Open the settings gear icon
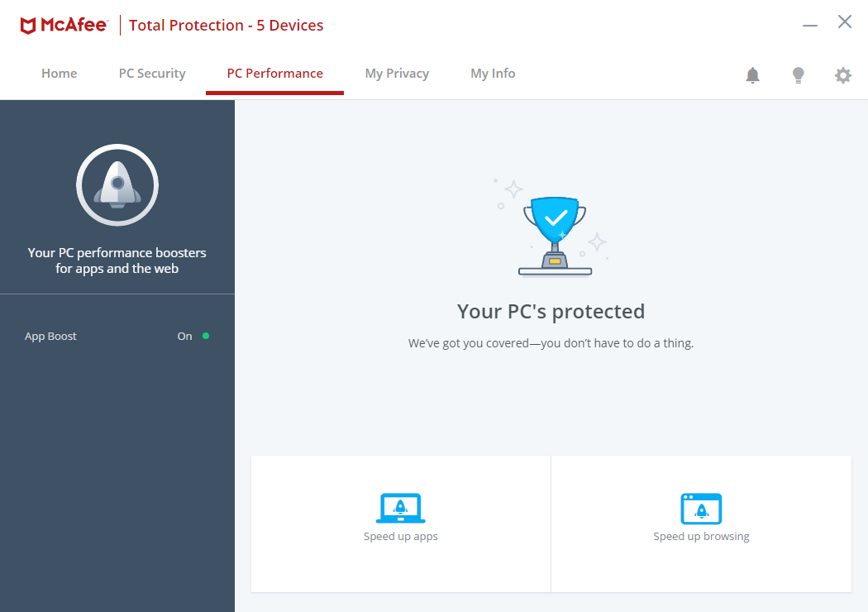This screenshot has width=868, height=612. click(x=842, y=74)
